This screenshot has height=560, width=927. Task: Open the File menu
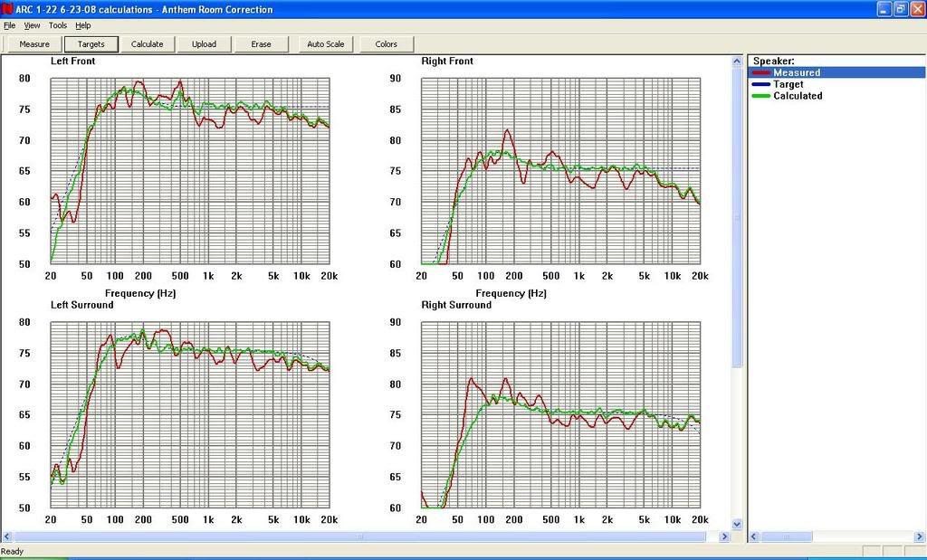[9, 25]
